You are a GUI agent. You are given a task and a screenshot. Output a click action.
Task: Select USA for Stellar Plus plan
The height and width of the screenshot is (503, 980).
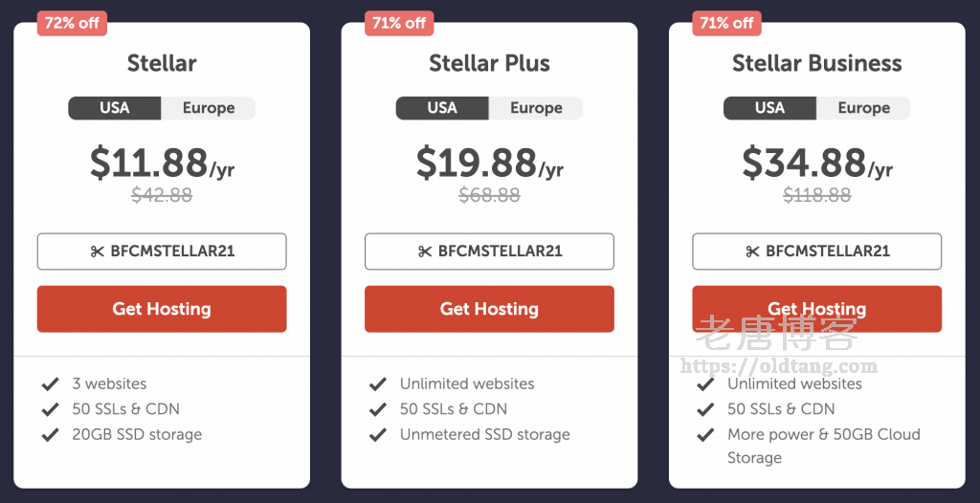442,108
